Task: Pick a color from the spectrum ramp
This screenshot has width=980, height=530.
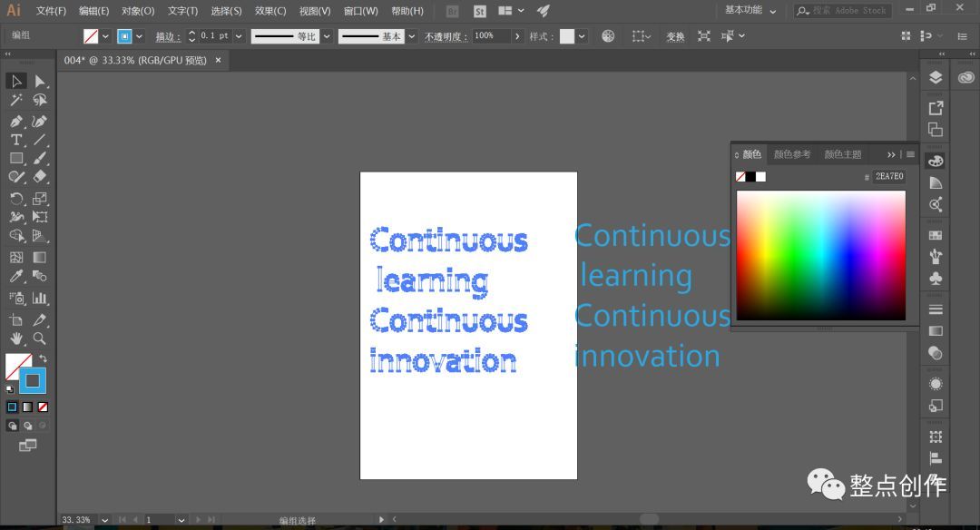Action: point(820,255)
